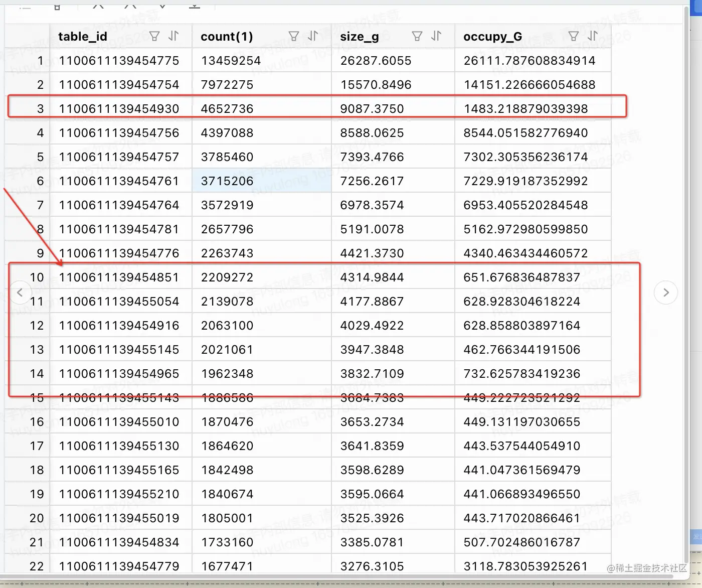Select size_g cell 9087.3750
The height and width of the screenshot is (588, 702).
(x=393, y=109)
